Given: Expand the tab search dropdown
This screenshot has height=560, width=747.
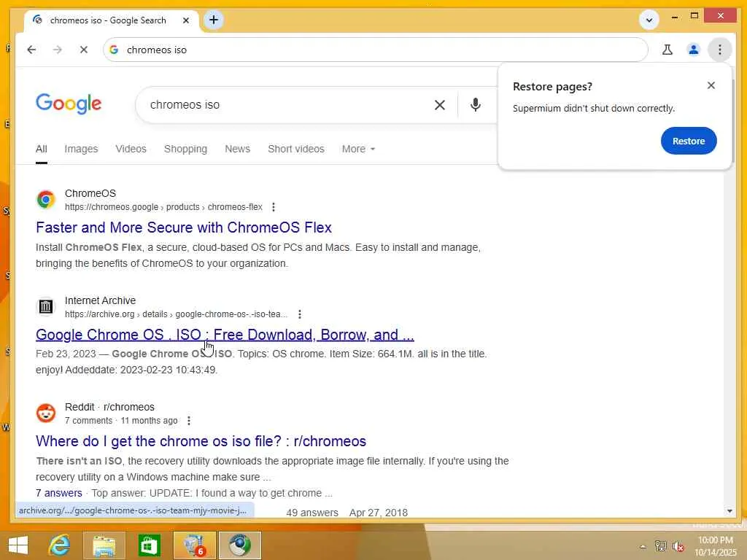Looking at the screenshot, I should (x=649, y=20).
